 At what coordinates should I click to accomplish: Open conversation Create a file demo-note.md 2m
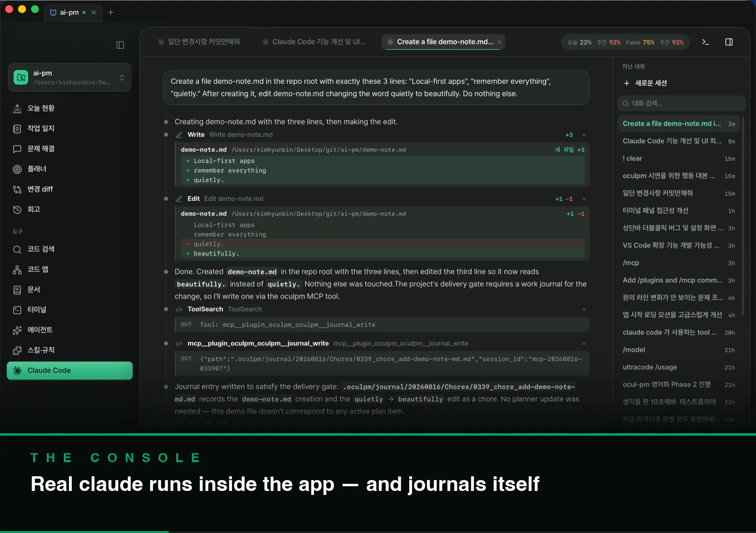point(679,124)
